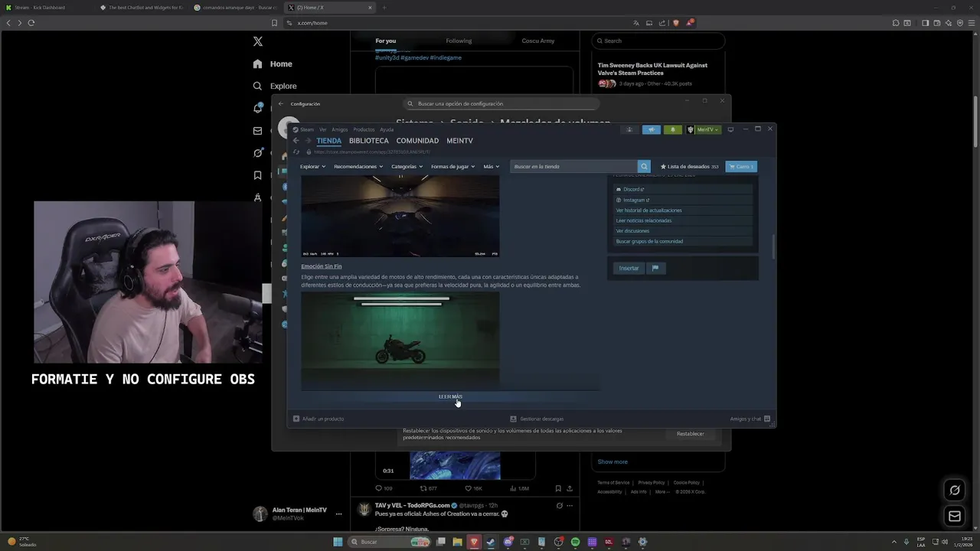Click the magnifier search button in Steam store
The width and height of the screenshot is (980, 551).
(644, 166)
